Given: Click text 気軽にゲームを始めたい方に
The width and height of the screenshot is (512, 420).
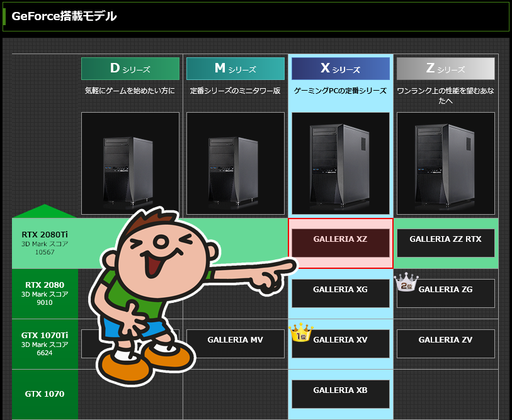Looking at the screenshot, I should pyautogui.click(x=130, y=91).
